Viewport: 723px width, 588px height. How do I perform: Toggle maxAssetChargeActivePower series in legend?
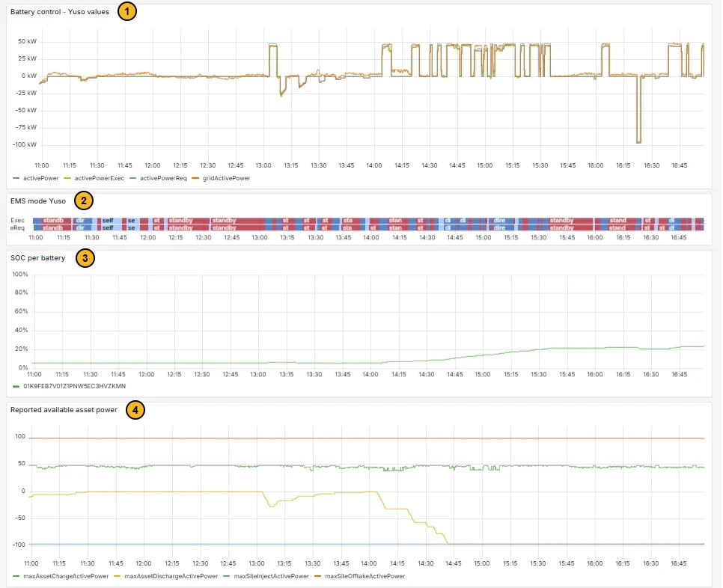point(66,576)
